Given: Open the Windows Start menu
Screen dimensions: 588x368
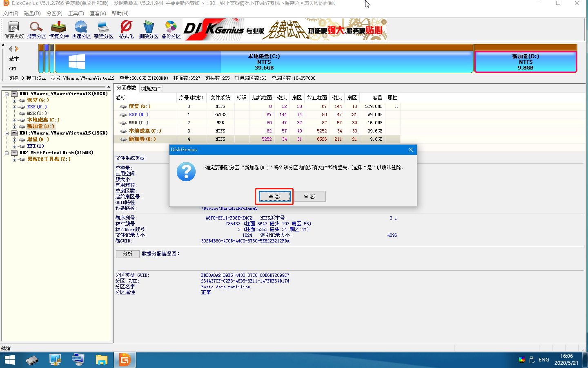Looking at the screenshot, I should click(x=9, y=360).
